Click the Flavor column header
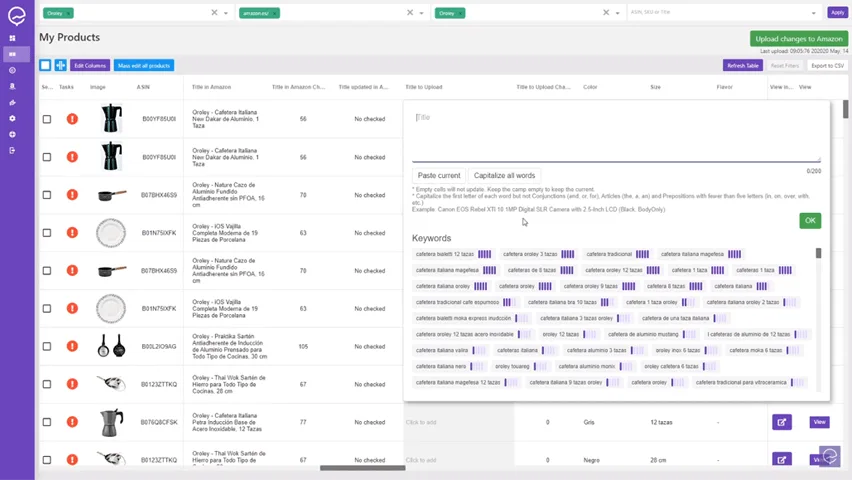 [724, 87]
